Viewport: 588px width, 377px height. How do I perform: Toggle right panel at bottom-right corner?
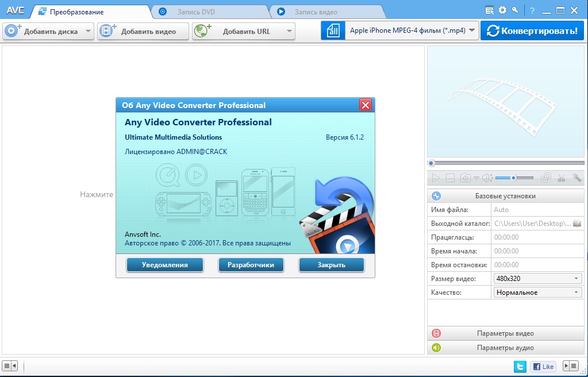(570, 366)
